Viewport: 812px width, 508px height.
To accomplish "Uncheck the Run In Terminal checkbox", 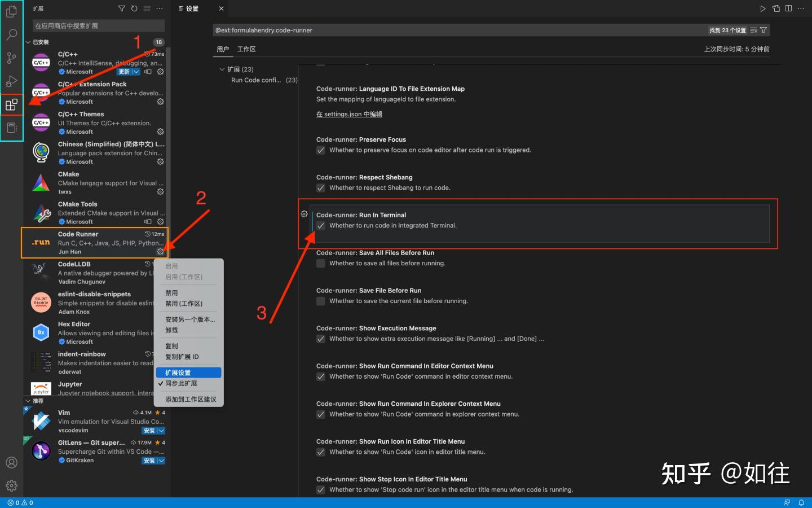I will pyautogui.click(x=320, y=225).
